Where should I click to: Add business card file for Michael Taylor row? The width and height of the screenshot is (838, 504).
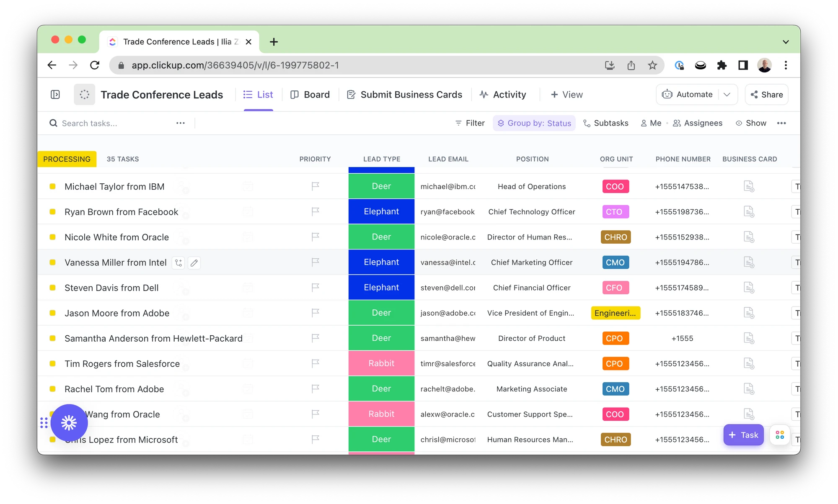coord(749,186)
